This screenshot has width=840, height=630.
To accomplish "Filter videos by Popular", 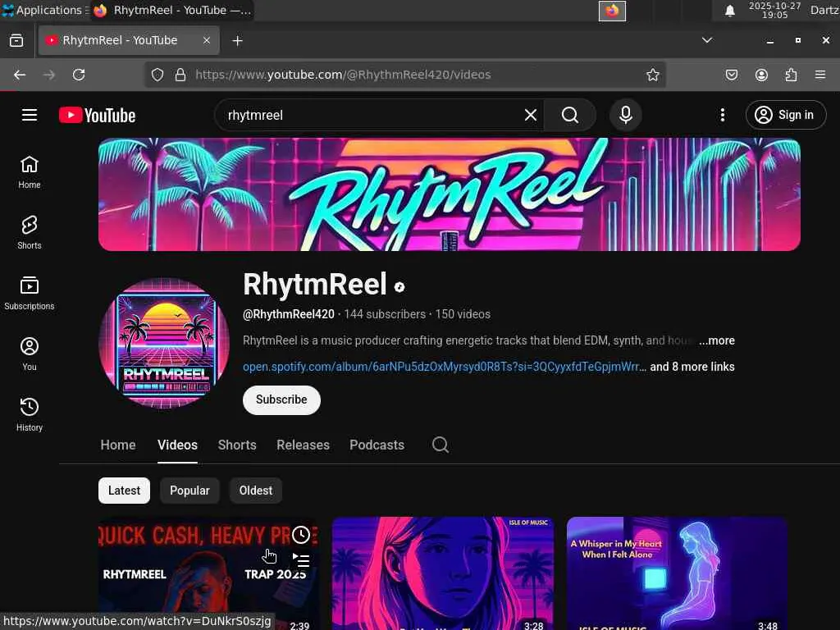I will click(189, 491).
